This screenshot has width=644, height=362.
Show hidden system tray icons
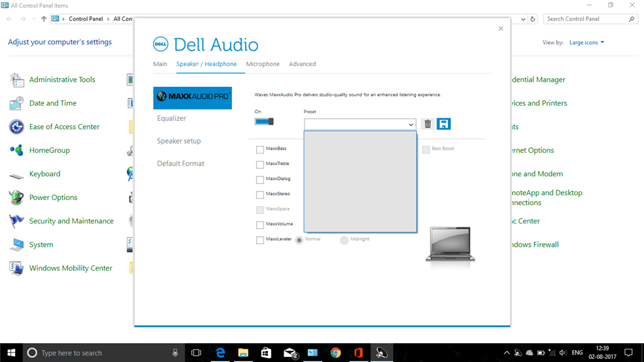tap(507, 353)
